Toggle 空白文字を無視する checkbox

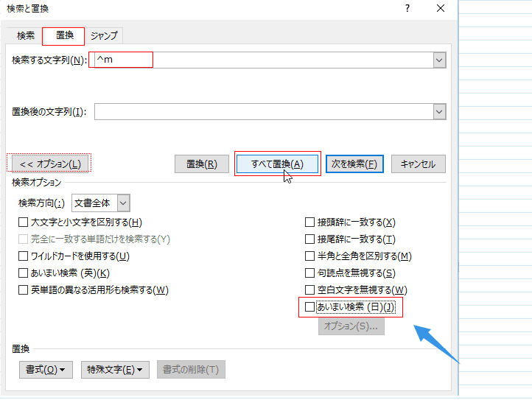(x=309, y=290)
